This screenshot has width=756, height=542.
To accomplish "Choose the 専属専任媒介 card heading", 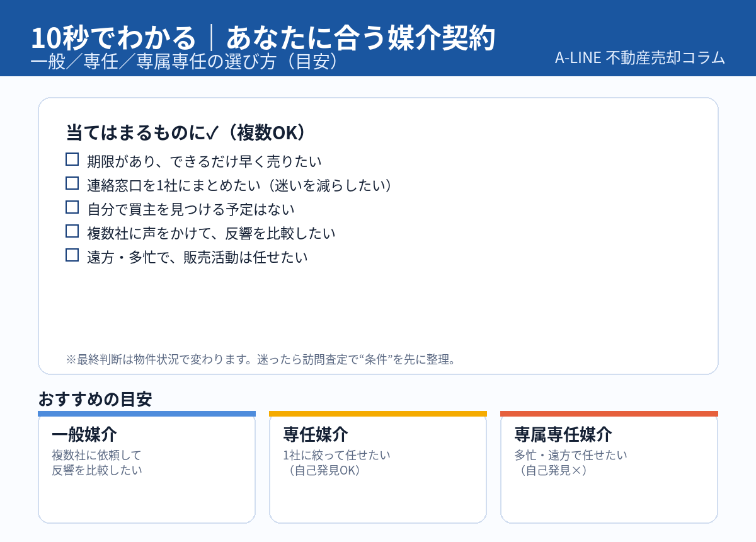I will [x=563, y=435].
